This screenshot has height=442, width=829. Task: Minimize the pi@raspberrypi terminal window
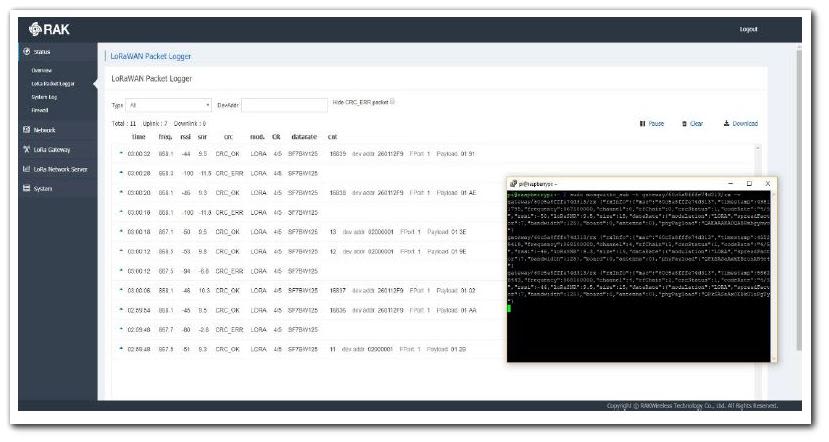coord(731,183)
